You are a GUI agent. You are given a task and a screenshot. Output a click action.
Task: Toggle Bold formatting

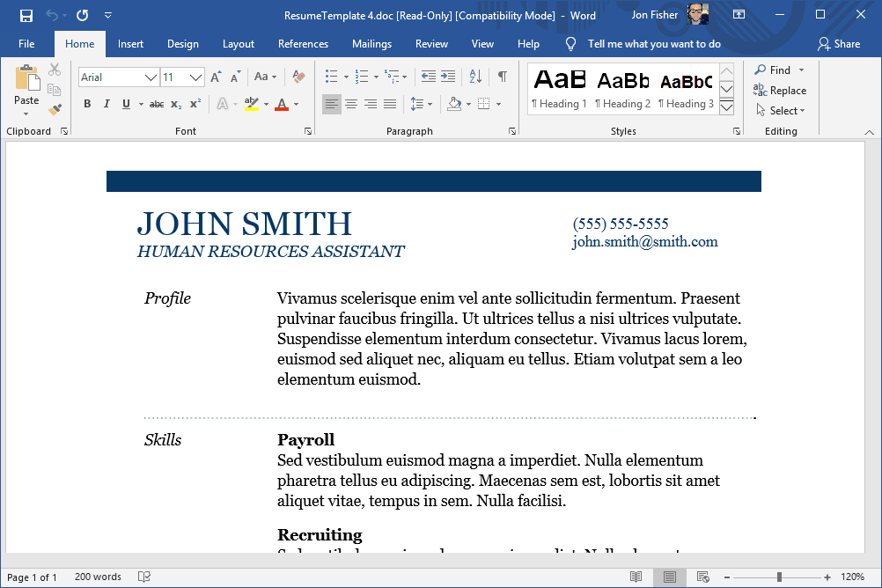point(87,104)
